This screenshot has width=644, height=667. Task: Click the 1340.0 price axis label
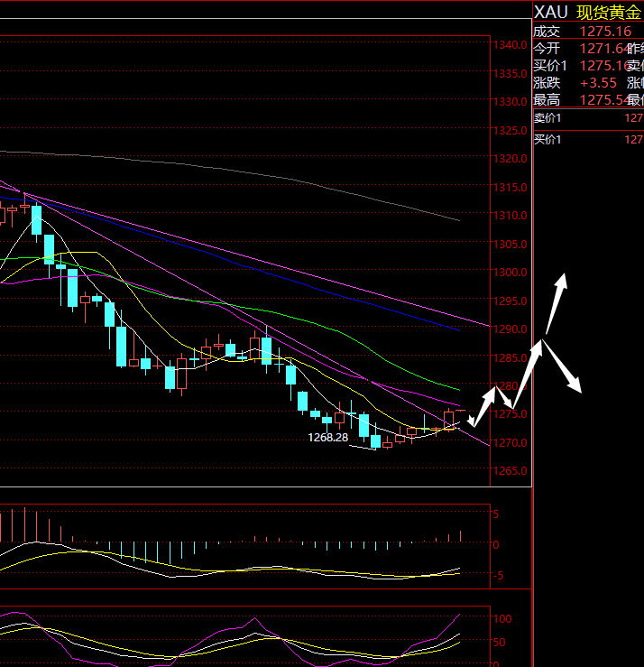click(510, 44)
